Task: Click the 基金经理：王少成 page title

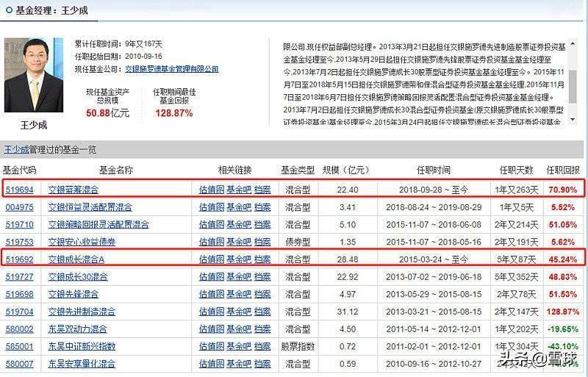Action: tap(51, 10)
